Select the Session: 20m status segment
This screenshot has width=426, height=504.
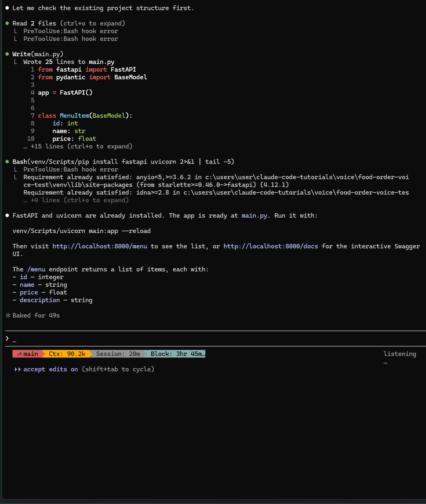pyautogui.click(x=118, y=354)
